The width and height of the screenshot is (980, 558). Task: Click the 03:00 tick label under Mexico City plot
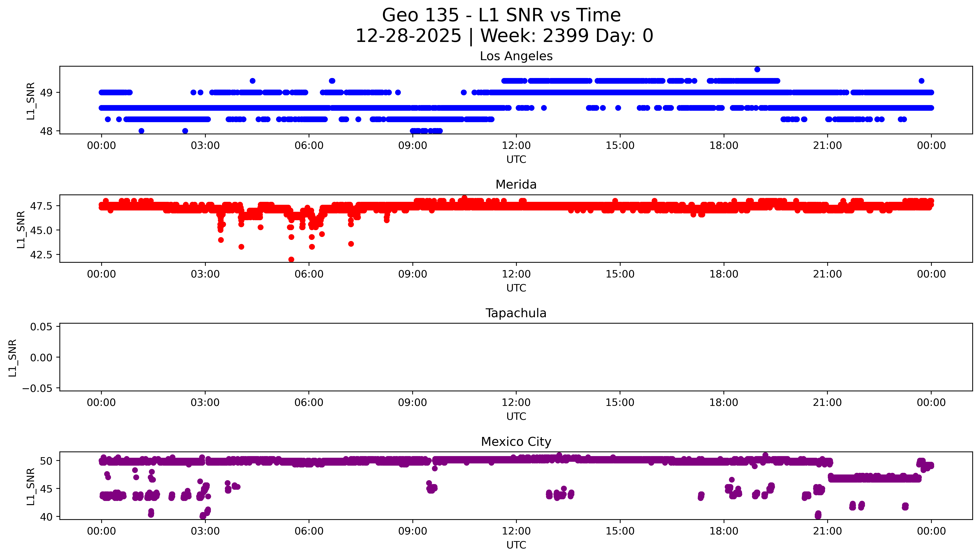[205, 531]
